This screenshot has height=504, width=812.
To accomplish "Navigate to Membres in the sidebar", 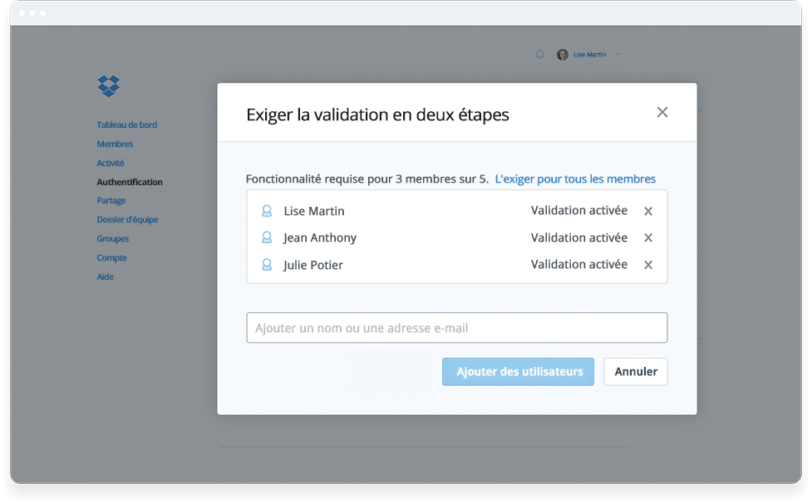I will click(x=116, y=144).
